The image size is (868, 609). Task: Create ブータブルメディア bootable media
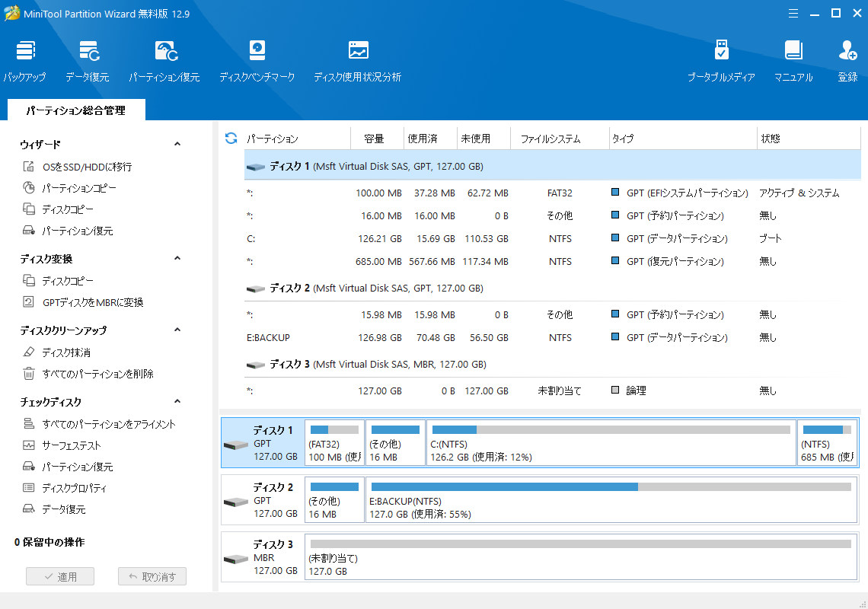(721, 61)
